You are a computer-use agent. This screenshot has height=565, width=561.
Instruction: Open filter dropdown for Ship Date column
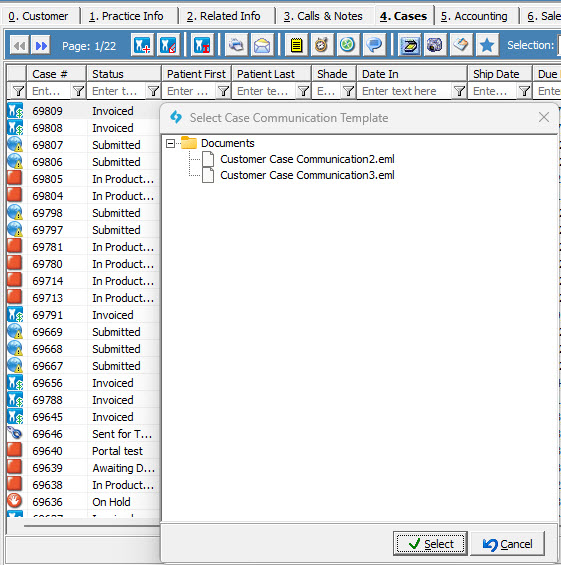click(x=525, y=91)
